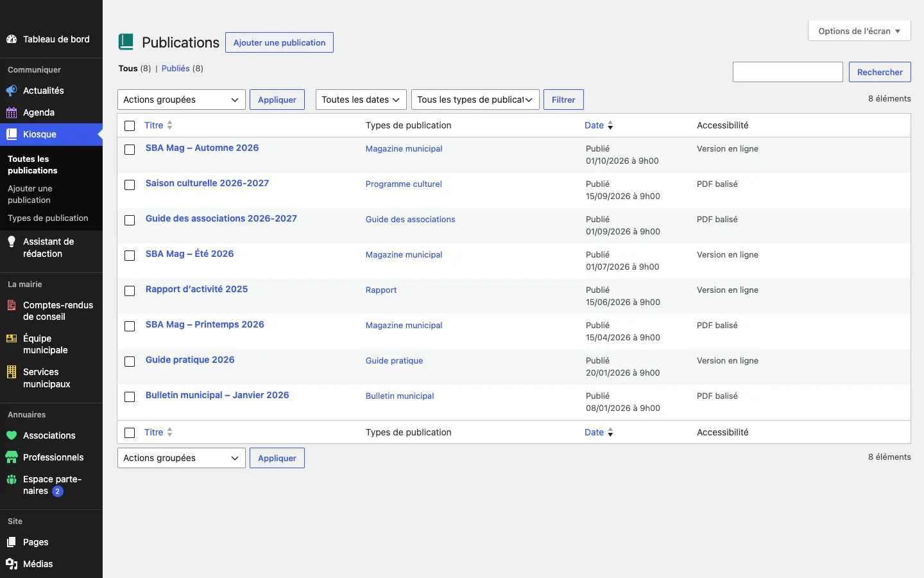Click the Associations heart icon

point(12,435)
